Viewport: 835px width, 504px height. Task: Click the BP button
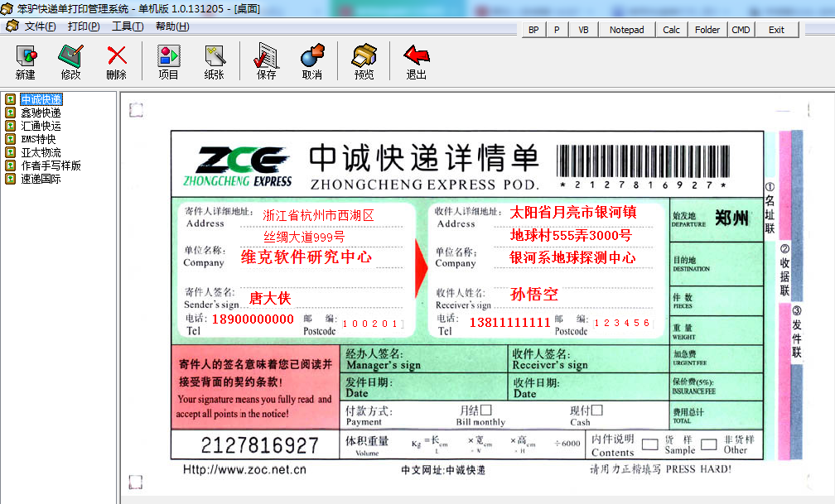(533, 30)
